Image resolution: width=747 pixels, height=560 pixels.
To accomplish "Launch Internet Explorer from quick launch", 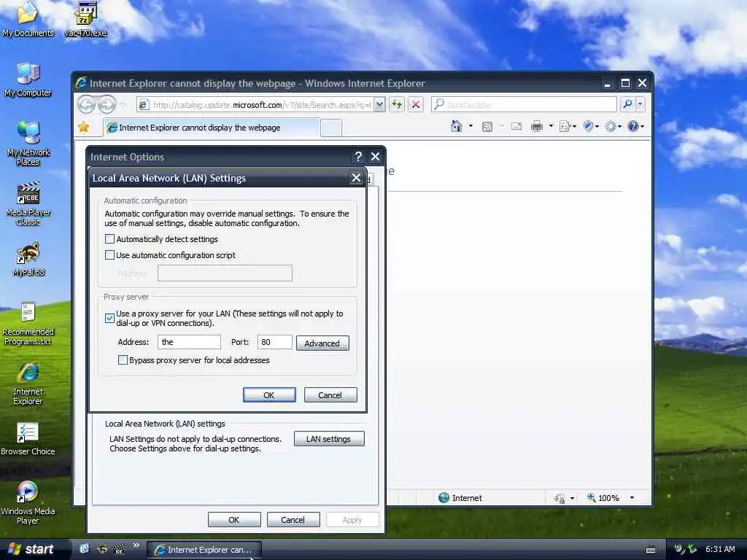I will tap(85, 549).
